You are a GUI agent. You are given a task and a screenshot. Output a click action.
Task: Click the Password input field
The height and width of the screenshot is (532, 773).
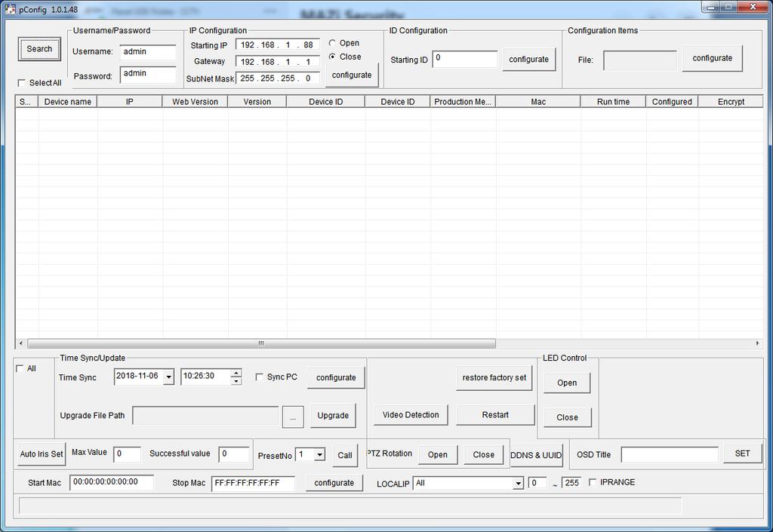[x=148, y=74]
